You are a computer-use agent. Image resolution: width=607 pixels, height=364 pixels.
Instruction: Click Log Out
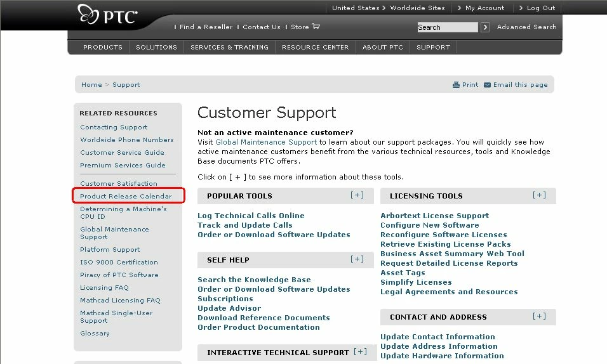[541, 8]
